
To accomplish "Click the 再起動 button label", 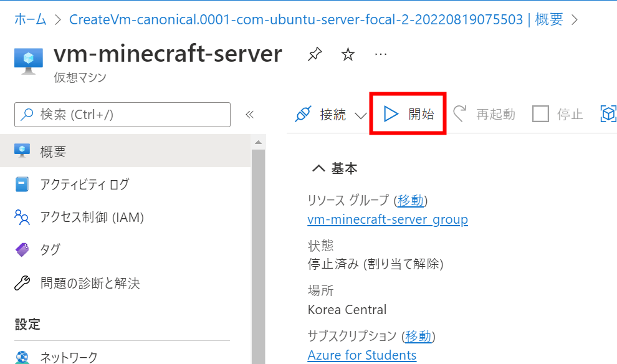I will [x=496, y=114].
